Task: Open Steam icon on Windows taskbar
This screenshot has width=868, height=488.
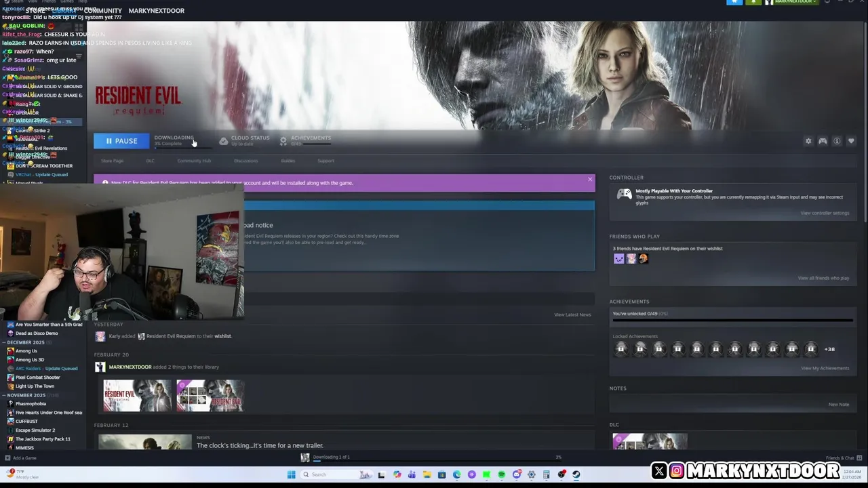Action: 576,474
